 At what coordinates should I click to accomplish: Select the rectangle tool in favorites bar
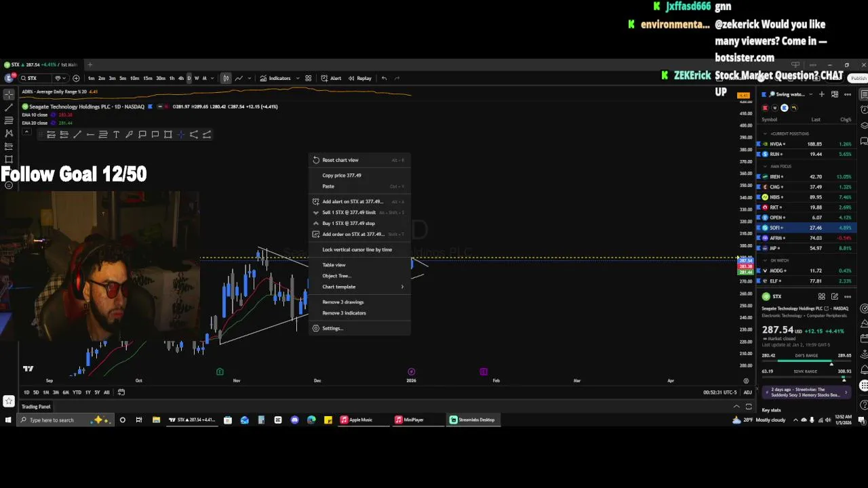click(168, 135)
